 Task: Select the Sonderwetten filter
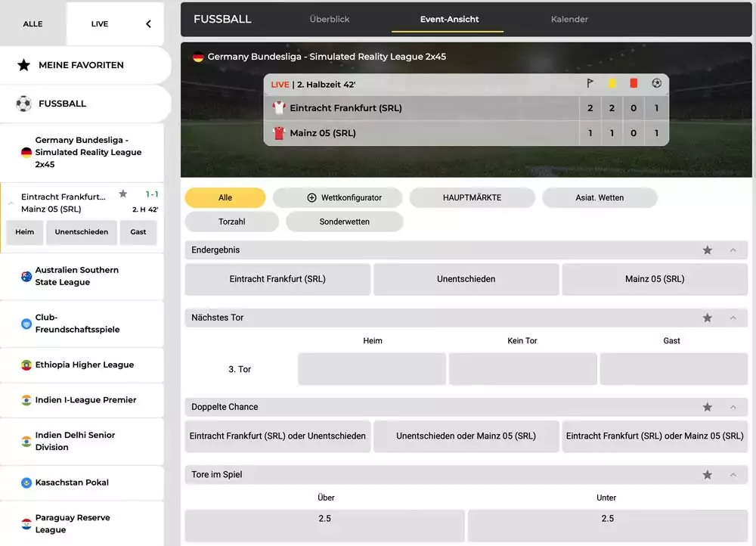pos(344,222)
